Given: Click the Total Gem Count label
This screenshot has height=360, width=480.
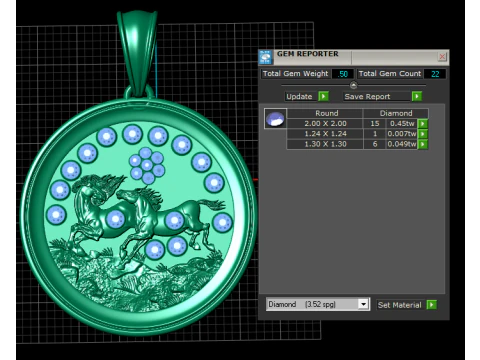Looking at the screenshot, I should (x=390, y=74).
